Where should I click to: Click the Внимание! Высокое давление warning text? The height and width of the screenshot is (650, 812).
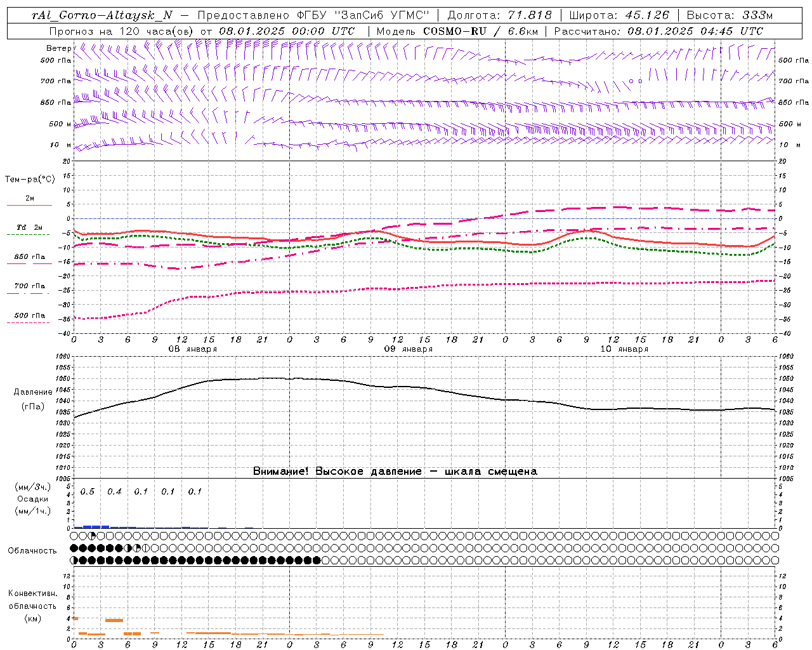(395, 472)
